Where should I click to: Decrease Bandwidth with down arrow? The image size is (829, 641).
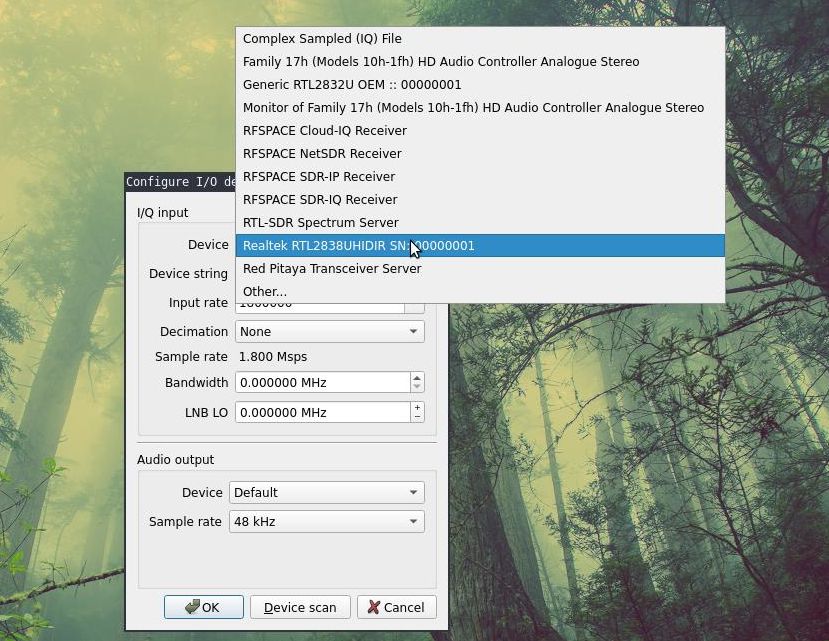(x=417, y=387)
